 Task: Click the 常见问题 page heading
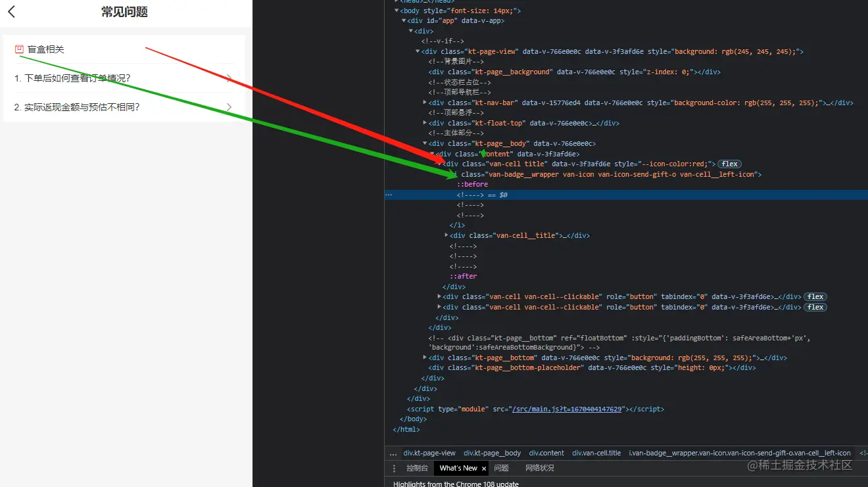pos(124,11)
